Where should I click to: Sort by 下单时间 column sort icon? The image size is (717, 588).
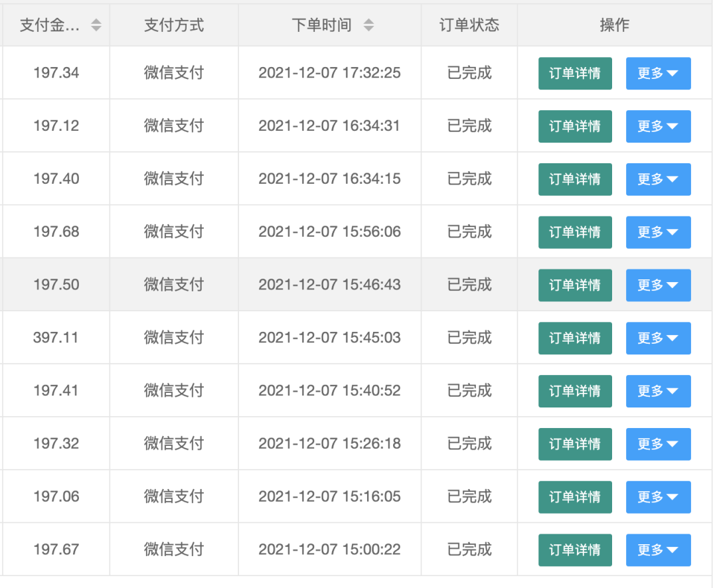point(368,25)
